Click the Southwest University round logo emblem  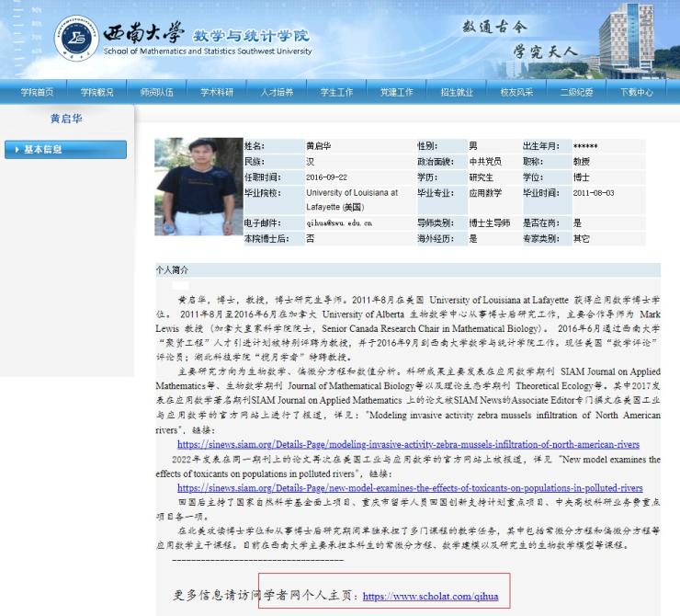pos(76,40)
